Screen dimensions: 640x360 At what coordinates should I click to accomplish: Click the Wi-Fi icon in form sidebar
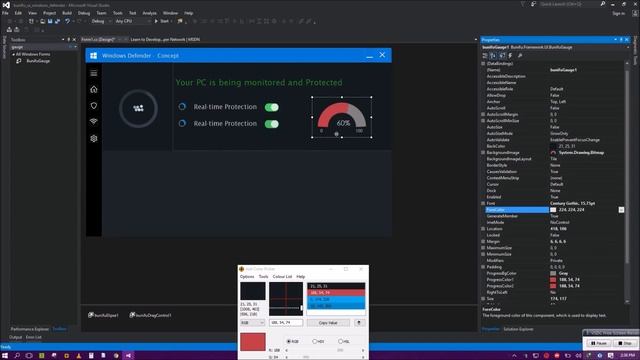(x=94, y=122)
